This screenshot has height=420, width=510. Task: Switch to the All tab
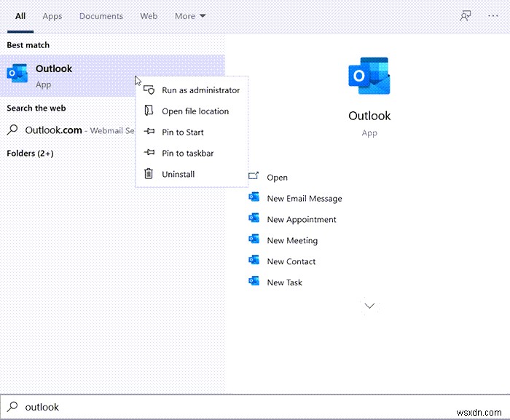20,16
